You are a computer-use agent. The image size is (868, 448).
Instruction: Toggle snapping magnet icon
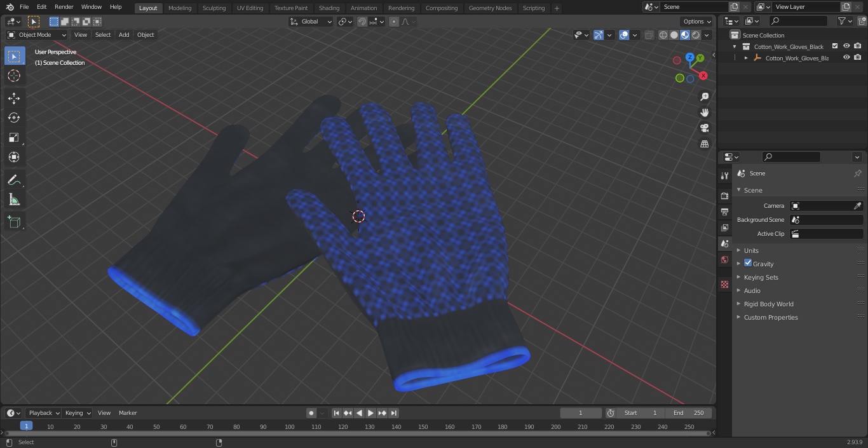pyautogui.click(x=362, y=22)
